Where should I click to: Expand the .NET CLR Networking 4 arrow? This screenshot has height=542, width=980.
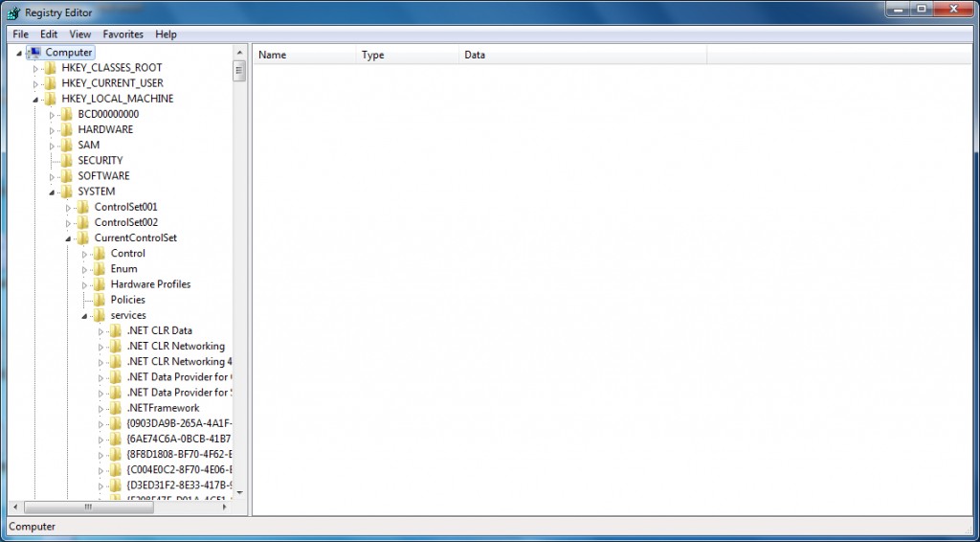100,363
